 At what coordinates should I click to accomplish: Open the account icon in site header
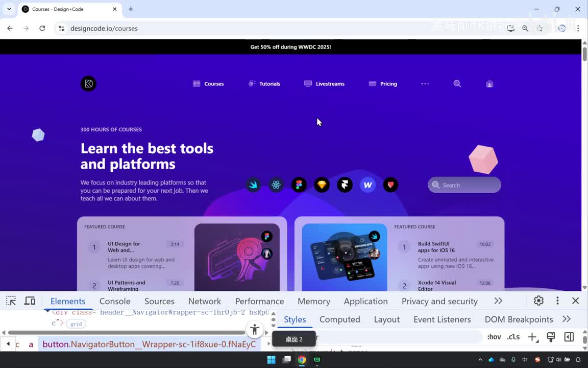pos(489,83)
